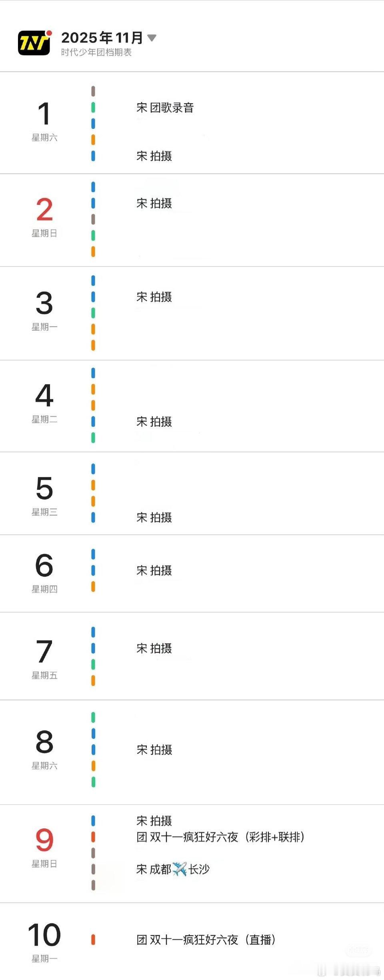Image resolution: width=384 pixels, height=980 pixels.
Task: Open the 宋 拍摄 entry on day 6
Action: click(154, 570)
